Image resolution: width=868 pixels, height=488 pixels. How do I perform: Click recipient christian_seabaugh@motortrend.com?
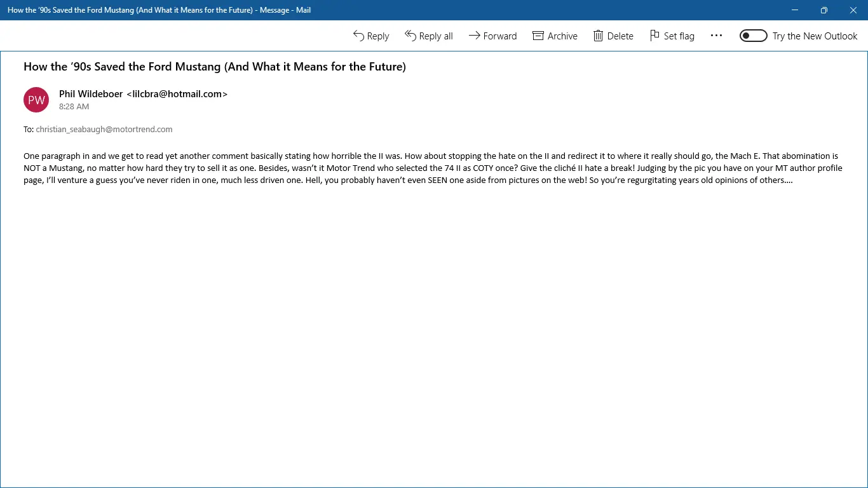pyautogui.click(x=104, y=129)
